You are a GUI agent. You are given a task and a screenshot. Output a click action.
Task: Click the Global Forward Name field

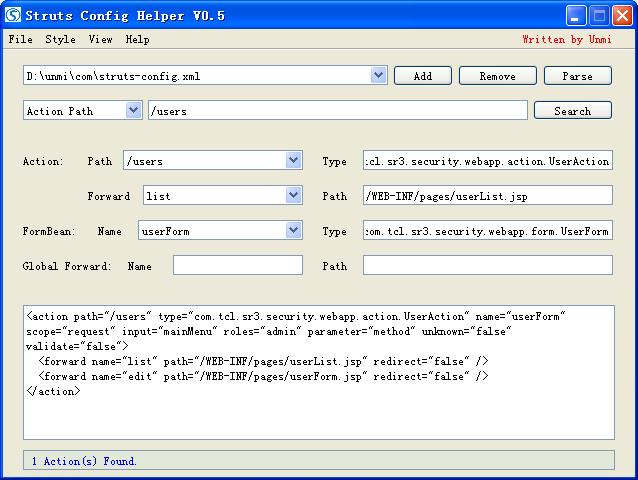point(237,266)
